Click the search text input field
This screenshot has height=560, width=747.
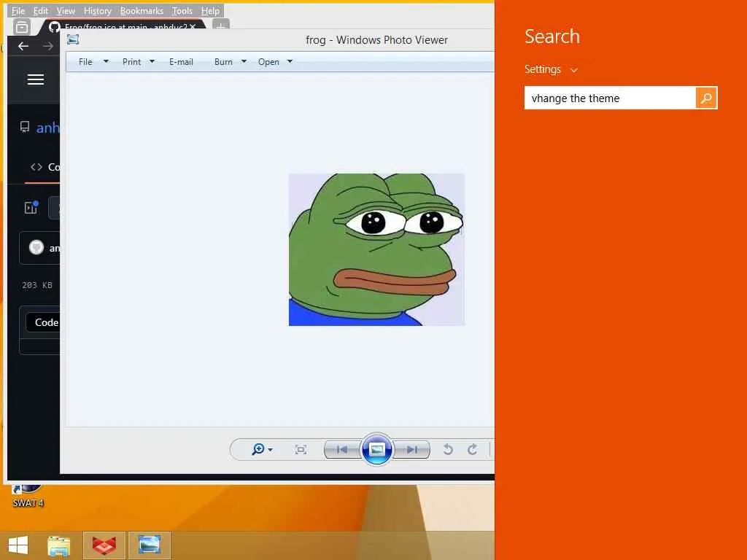pyautogui.click(x=610, y=98)
